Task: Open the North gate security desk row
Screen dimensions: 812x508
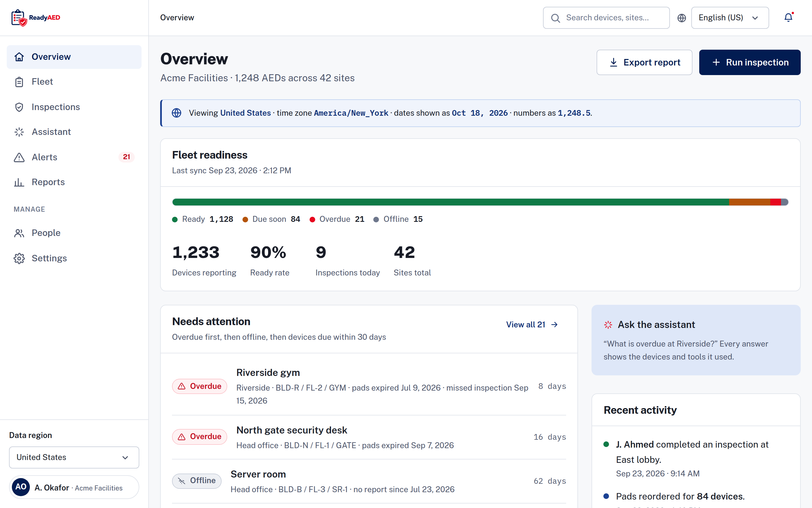Action: 369,437
